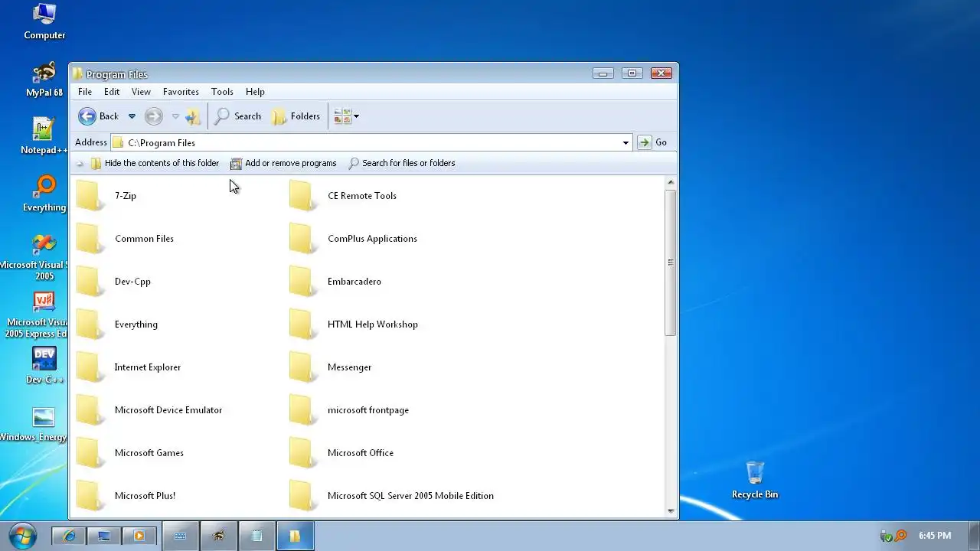
Task: Open the Edit menu
Action: (112, 92)
